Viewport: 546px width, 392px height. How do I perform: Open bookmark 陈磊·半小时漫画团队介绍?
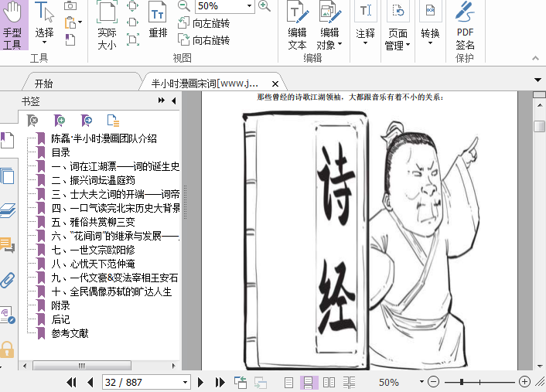104,138
